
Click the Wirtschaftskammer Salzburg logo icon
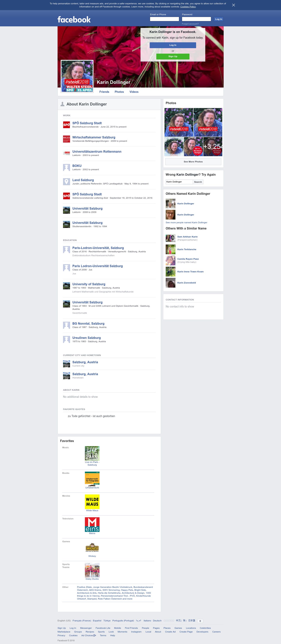coord(66,139)
